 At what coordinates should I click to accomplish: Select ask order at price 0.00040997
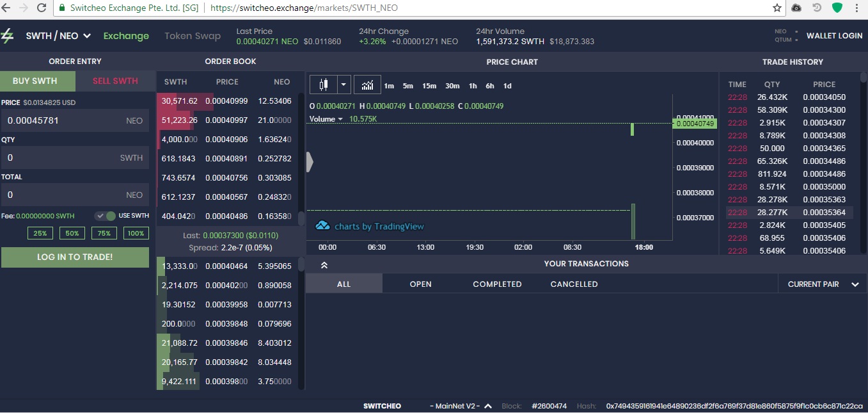point(227,120)
